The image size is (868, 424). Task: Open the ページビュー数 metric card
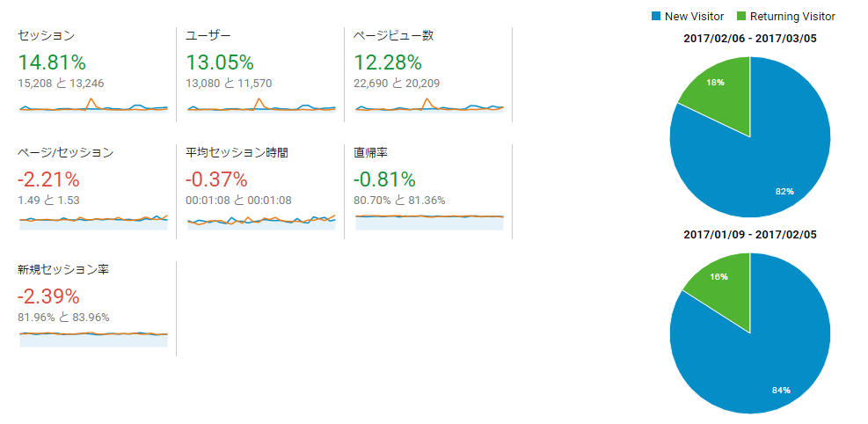428,74
